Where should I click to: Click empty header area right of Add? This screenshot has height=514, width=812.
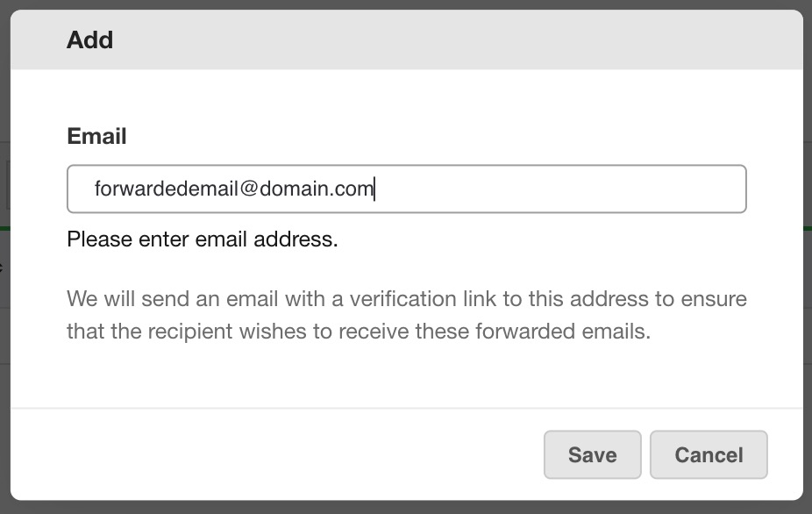[x=456, y=39]
